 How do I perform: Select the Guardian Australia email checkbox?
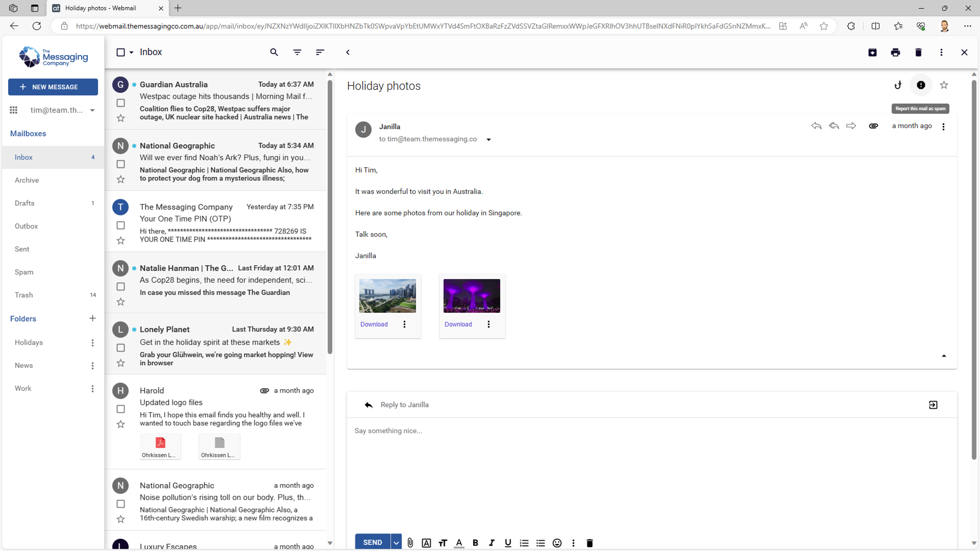(x=120, y=103)
